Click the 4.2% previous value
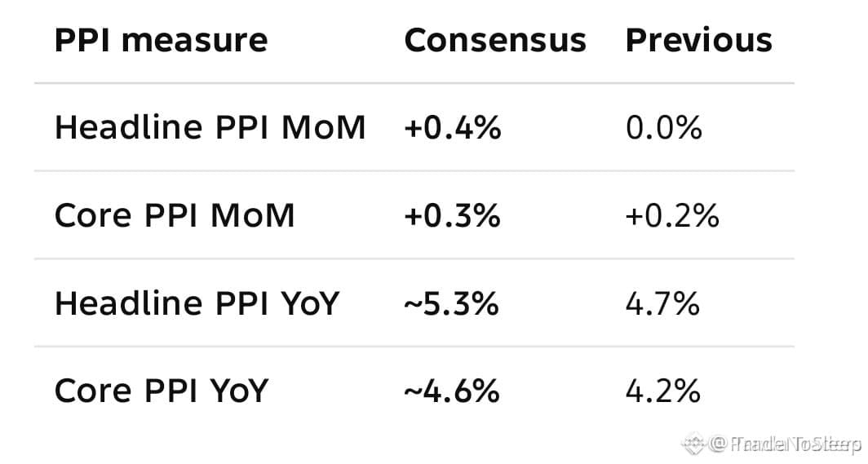 coord(663,391)
